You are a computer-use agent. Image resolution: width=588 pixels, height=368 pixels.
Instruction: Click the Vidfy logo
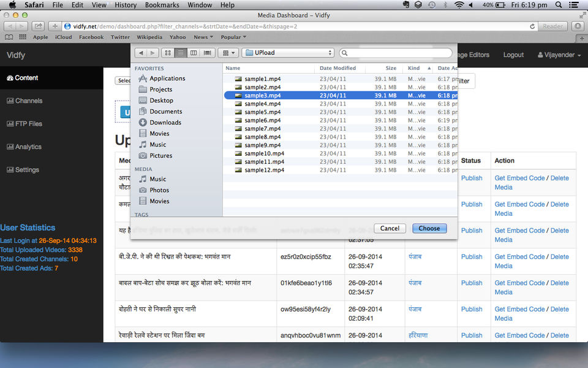(x=16, y=55)
